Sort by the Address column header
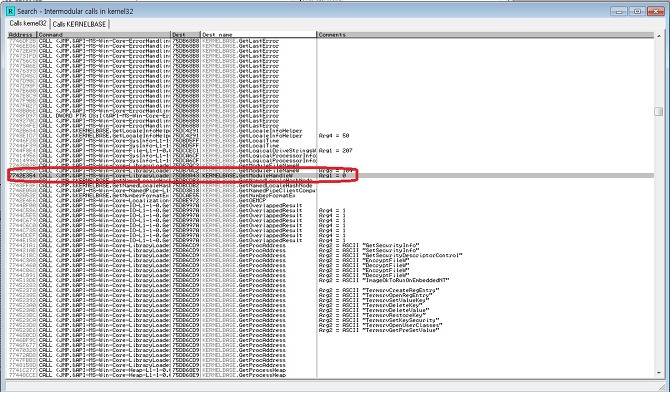Image resolution: width=670 pixels, height=393 pixels. (x=22, y=35)
